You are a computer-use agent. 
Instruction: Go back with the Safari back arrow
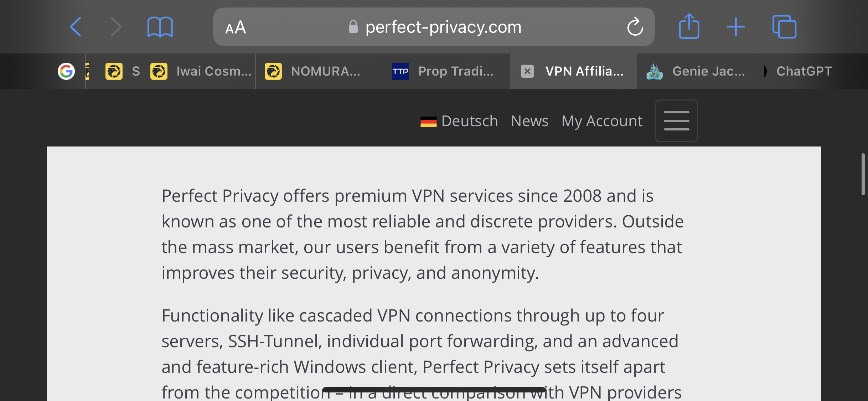click(x=76, y=27)
